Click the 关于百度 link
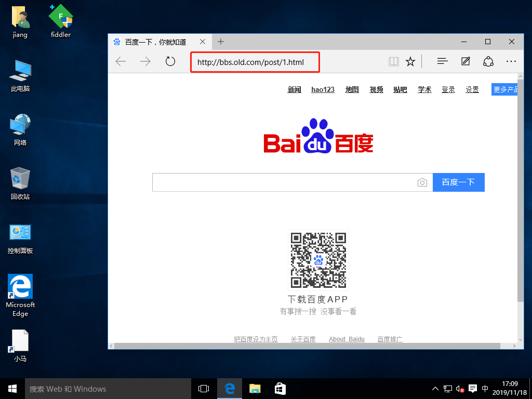Image resolution: width=532 pixels, height=399 pixels. click(x=303, y=339)
